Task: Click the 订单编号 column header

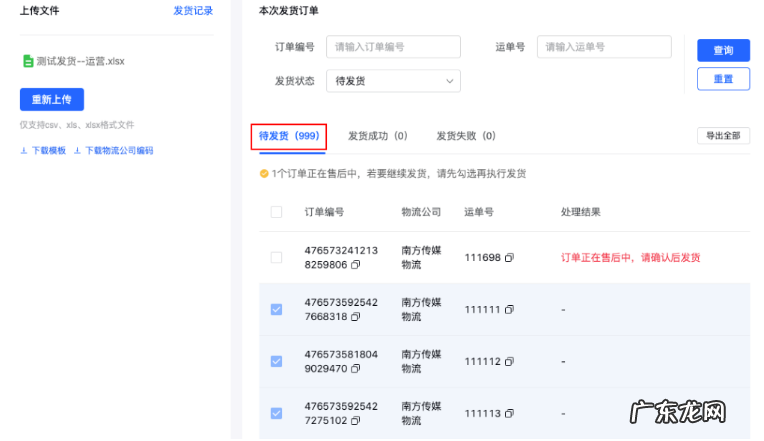Action: click(x=324, y=212)
